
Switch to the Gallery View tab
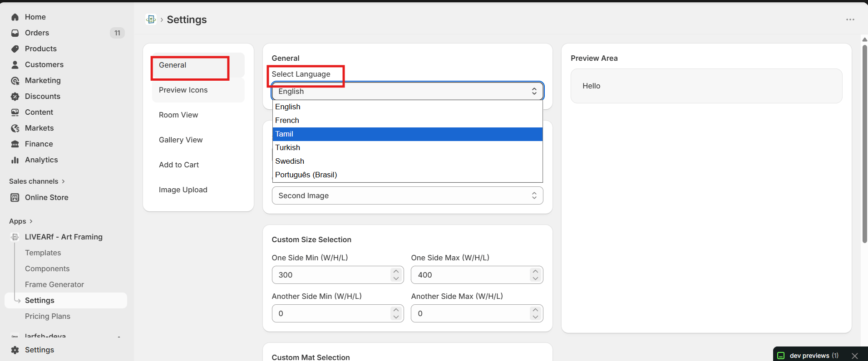198,140
